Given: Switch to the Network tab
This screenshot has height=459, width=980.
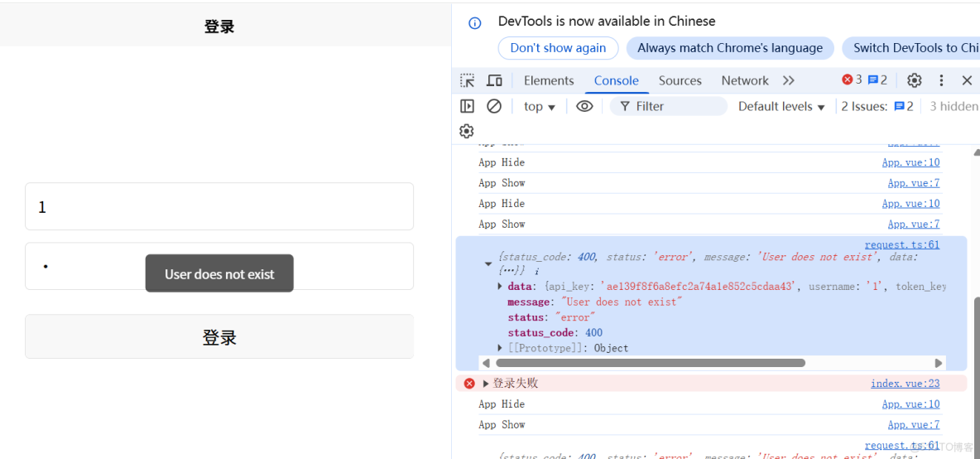Looking at the screenshot, I should [x=745, y=80].
